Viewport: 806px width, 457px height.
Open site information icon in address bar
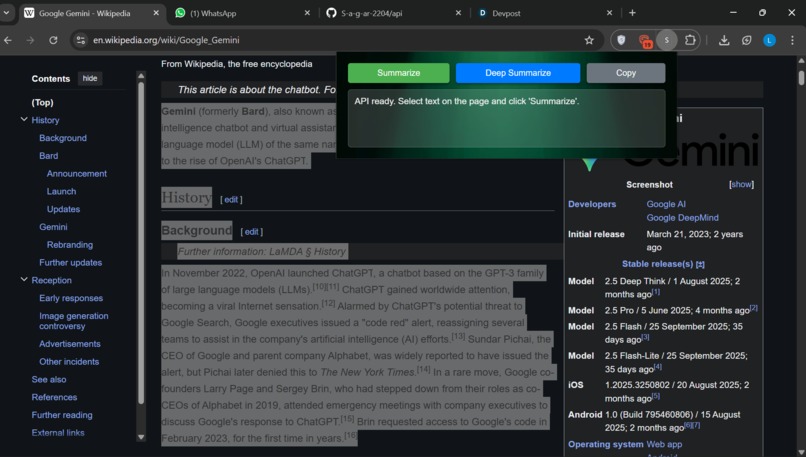(x=81, y=40)
